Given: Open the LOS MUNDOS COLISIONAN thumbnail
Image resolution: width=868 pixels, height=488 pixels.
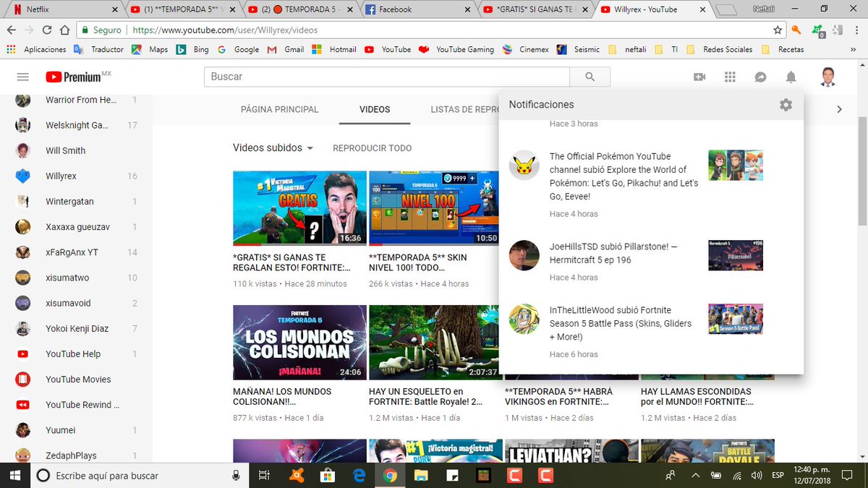Looking at the screenshot, I should tap(299, 342).
